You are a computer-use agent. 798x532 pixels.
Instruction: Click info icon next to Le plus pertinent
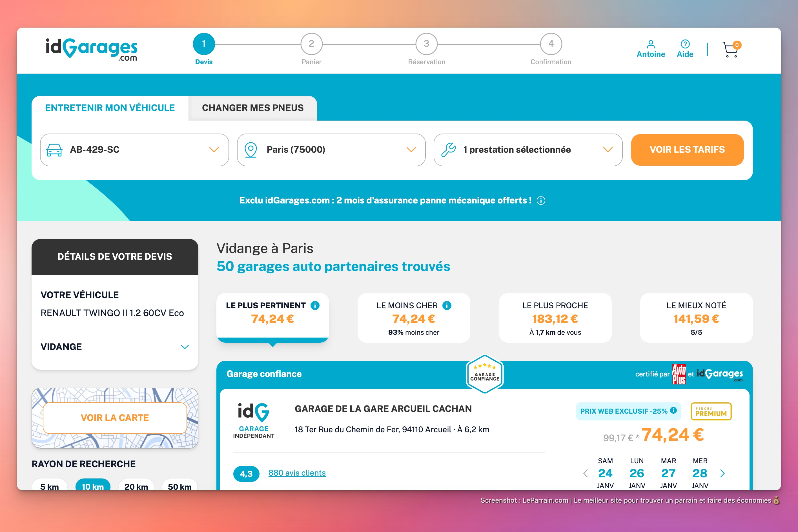click(315, 305)
